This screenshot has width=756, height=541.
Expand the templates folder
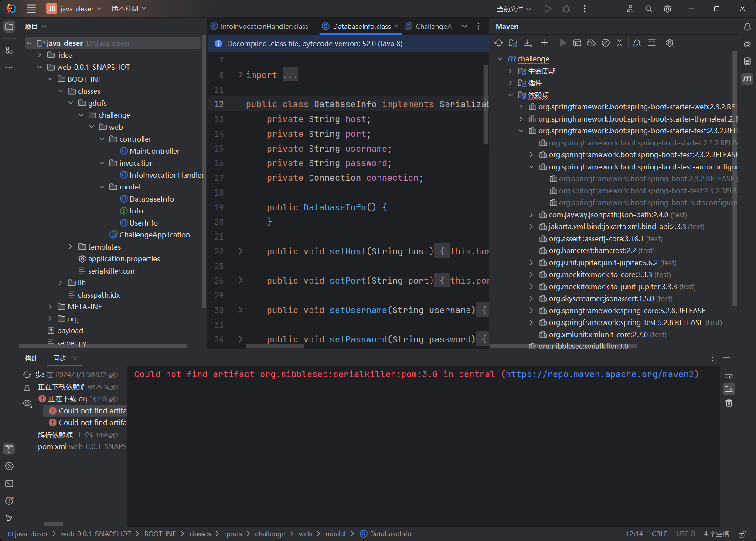click(71, 247)
